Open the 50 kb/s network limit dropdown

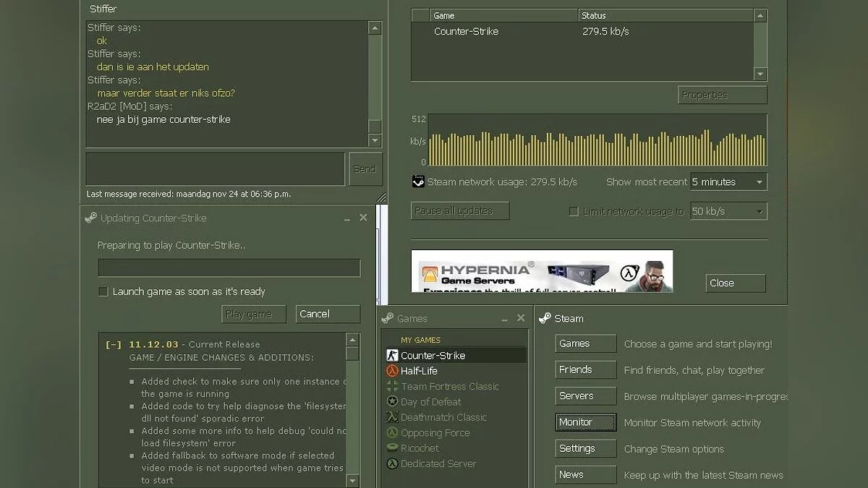(728, 212)
